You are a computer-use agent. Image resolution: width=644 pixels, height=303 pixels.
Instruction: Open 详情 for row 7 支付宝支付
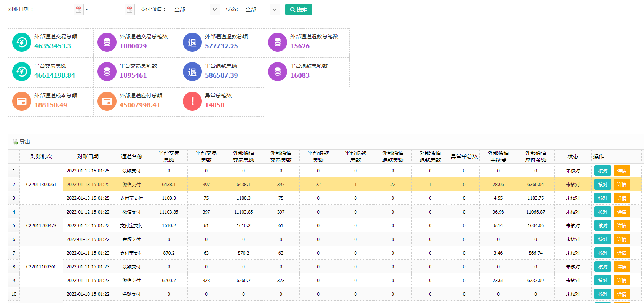[622, 253]
